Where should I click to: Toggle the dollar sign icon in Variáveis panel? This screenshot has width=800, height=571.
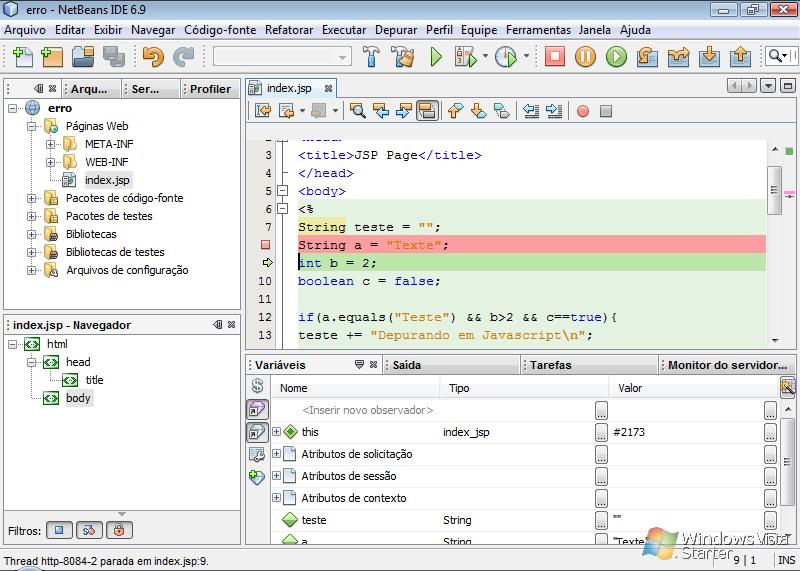pos(257,386)
